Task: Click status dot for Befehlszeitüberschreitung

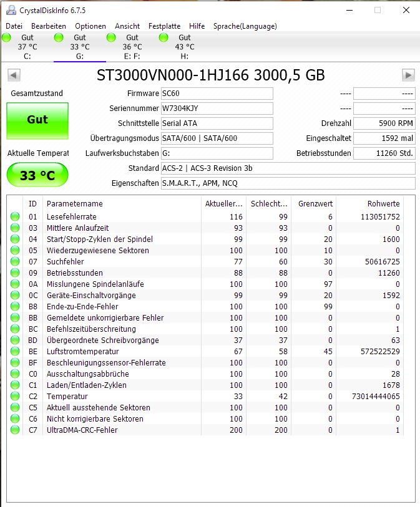Action: tap(15, 329)
